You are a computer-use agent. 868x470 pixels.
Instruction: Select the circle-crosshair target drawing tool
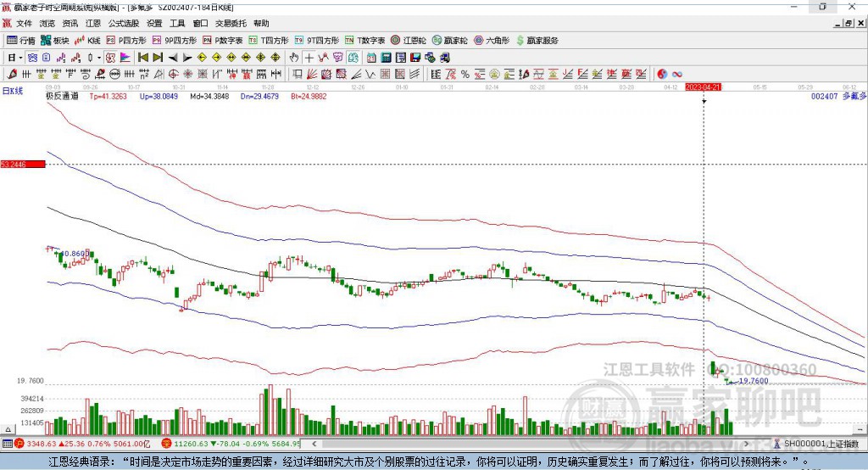tap(173, 75)
